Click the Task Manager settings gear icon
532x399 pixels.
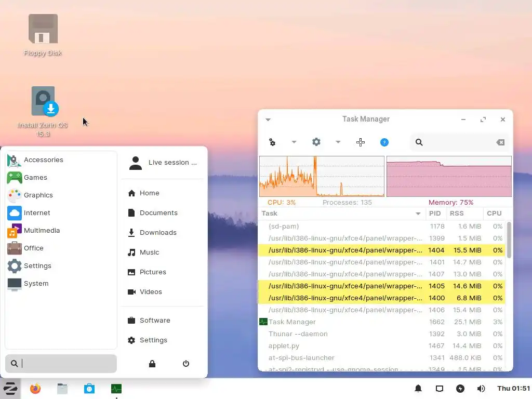point(316,142)
